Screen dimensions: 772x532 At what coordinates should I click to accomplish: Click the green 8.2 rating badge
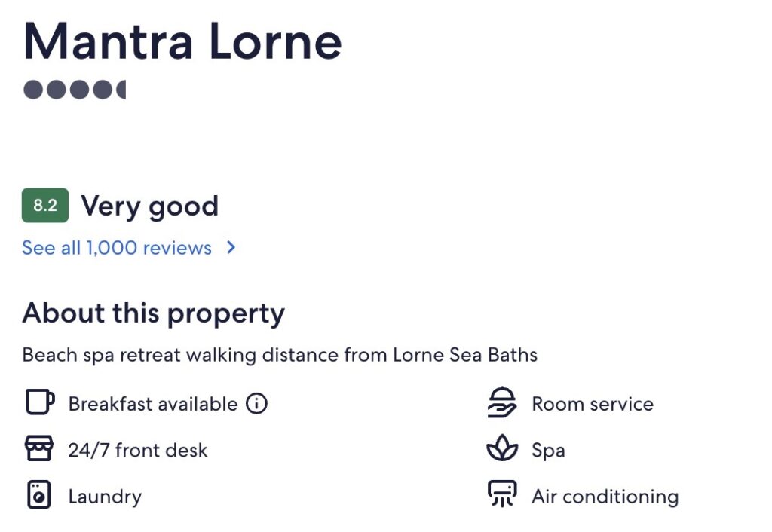point(45,206)
